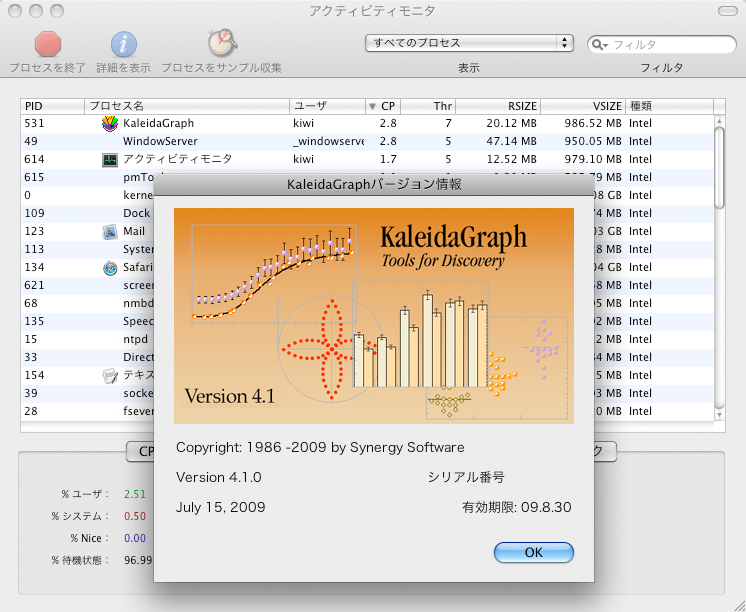
Task: Select the KaleidaGraph process name
Action: 158,123
